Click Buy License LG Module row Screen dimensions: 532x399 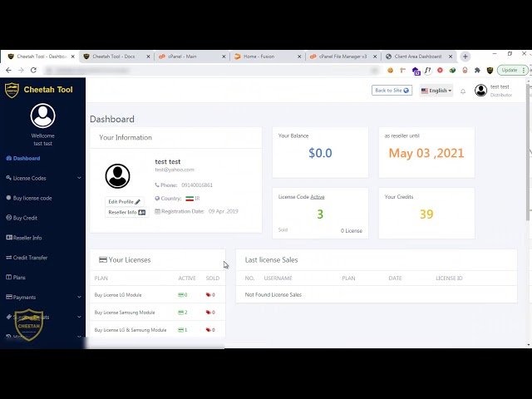tap(157, 295)
